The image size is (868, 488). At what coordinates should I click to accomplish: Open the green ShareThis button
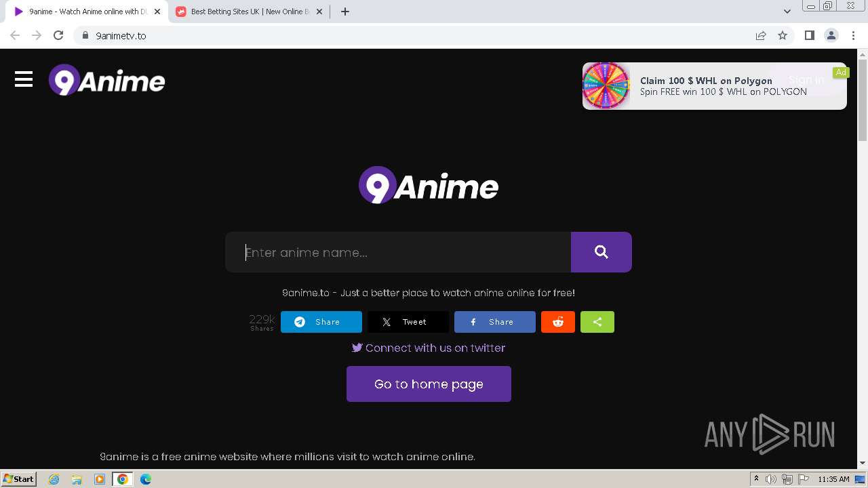(x=597, y=322)
